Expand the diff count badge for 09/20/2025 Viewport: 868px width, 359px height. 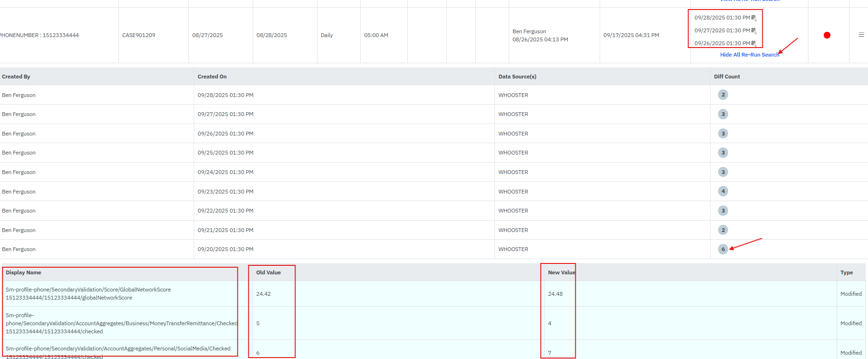(x=723, y=249)
